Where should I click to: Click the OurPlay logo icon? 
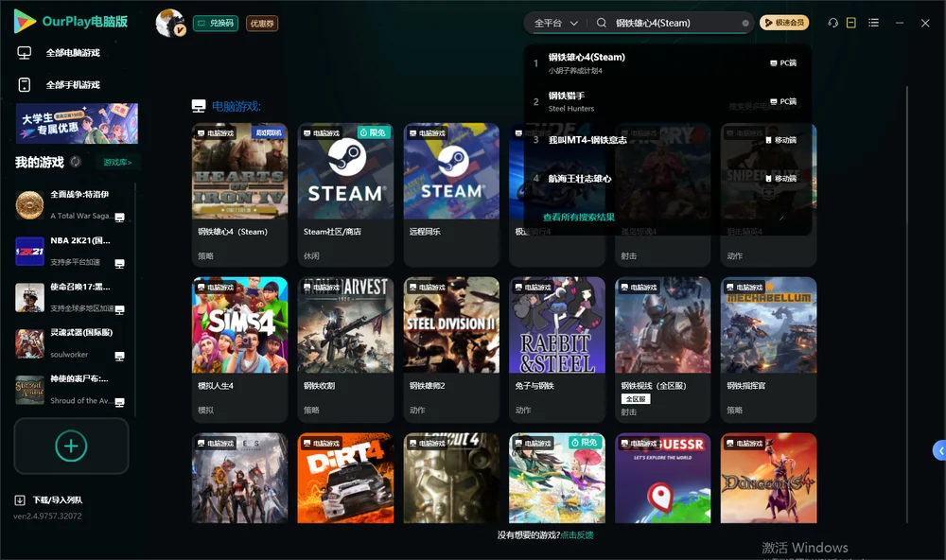click(x=25, y=21)
